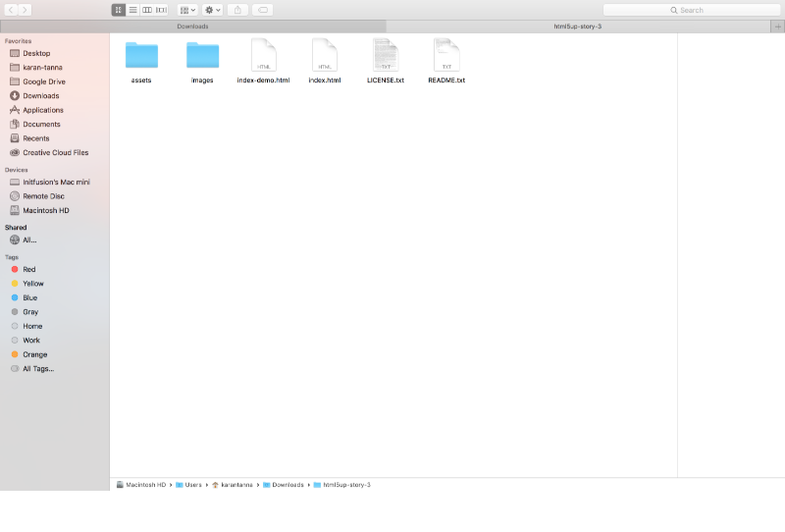The image size is (785, 532).
Task: Open Recents in the sidebar
Action: coord(55,138)
